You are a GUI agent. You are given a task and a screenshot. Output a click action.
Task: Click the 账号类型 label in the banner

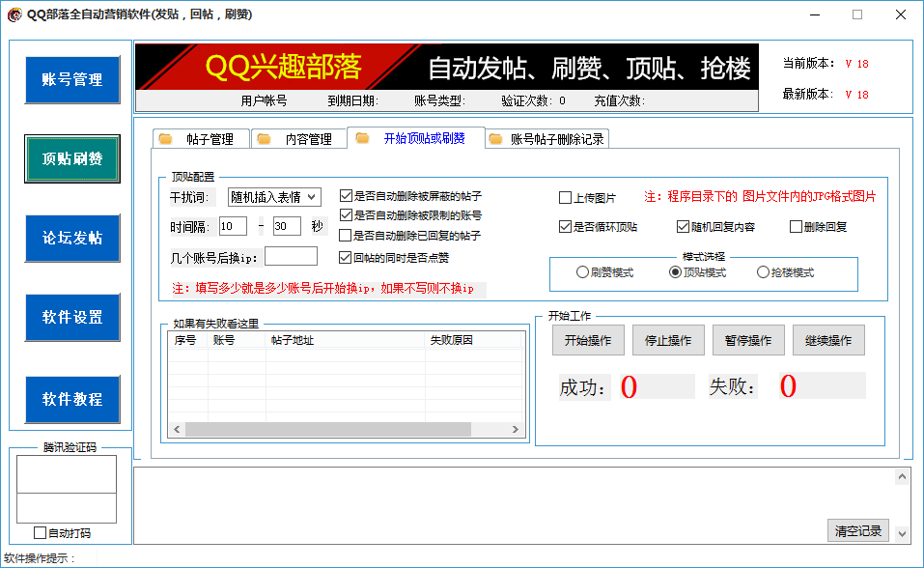click(x=439, y=100)
